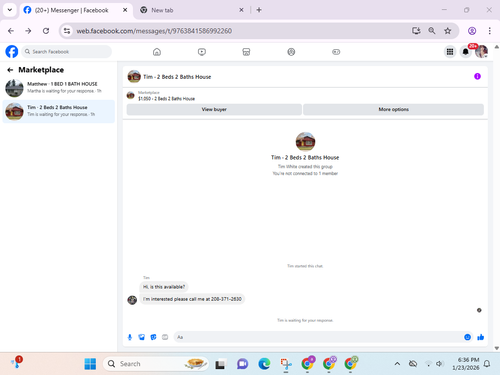Screen dimensions: 500x375
Task: Show hidden system tray icons chevron
Action: (397, 364)
